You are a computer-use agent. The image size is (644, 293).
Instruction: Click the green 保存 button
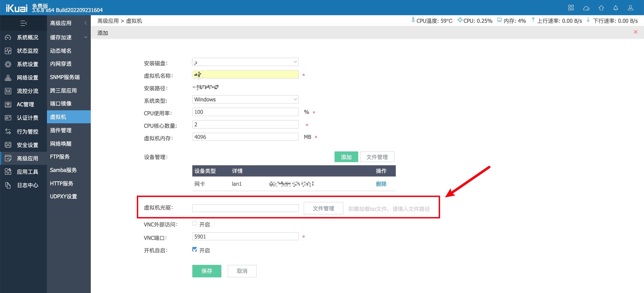(207, 271)
